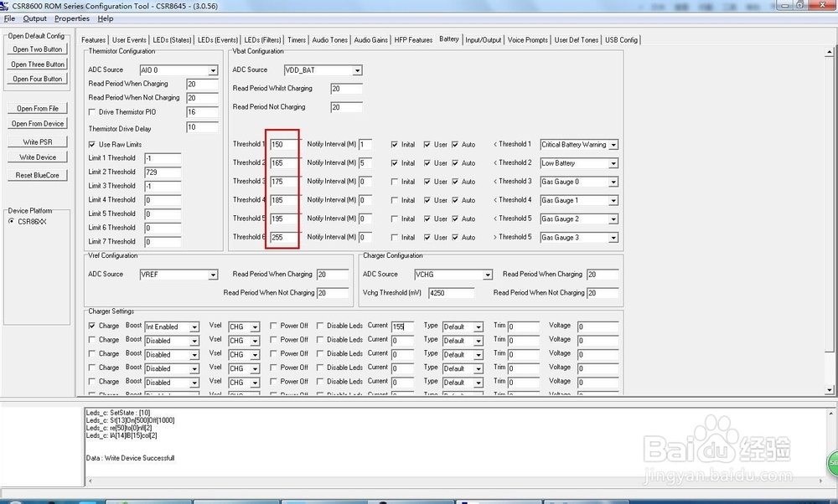Screen dimensions: 838x504
Task: Toggle Auto checkbox for Threshold 3
Action: pyautogui.click(x=455, y=182)
